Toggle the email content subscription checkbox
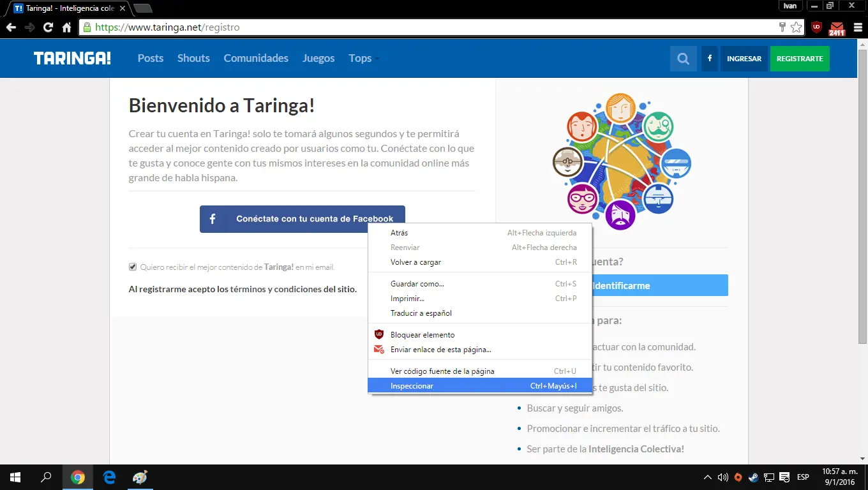Viewport: 868px width, 490px height. tap(133, 267)
